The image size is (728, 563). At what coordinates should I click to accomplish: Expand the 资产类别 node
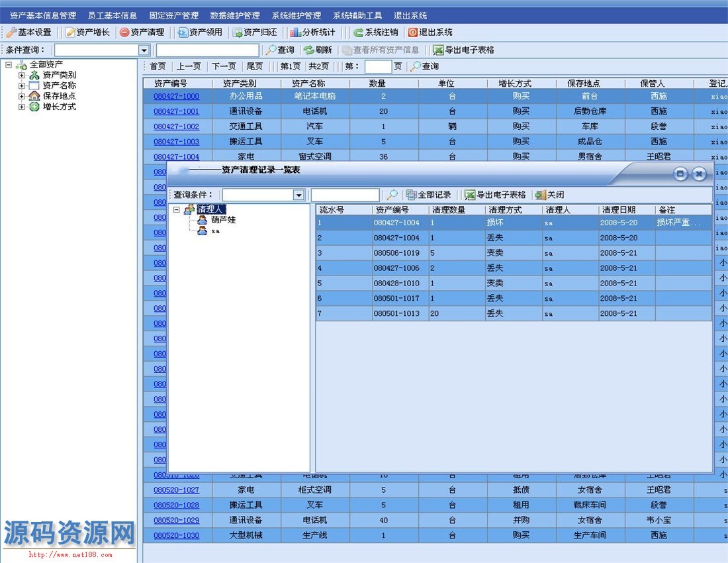point(21,75)
